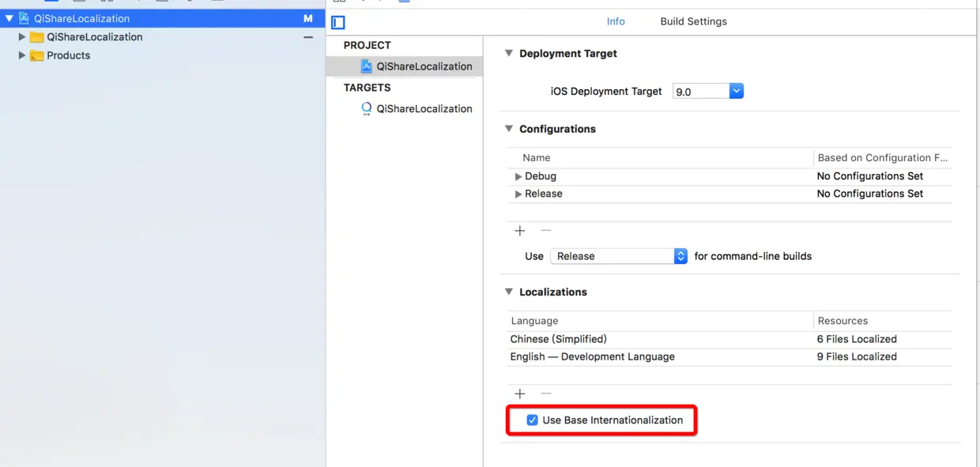The height and width of the screenshot is (467, 980).
Task: Toggle Use Base Internationalization checkbox
Action: [533, 420]
